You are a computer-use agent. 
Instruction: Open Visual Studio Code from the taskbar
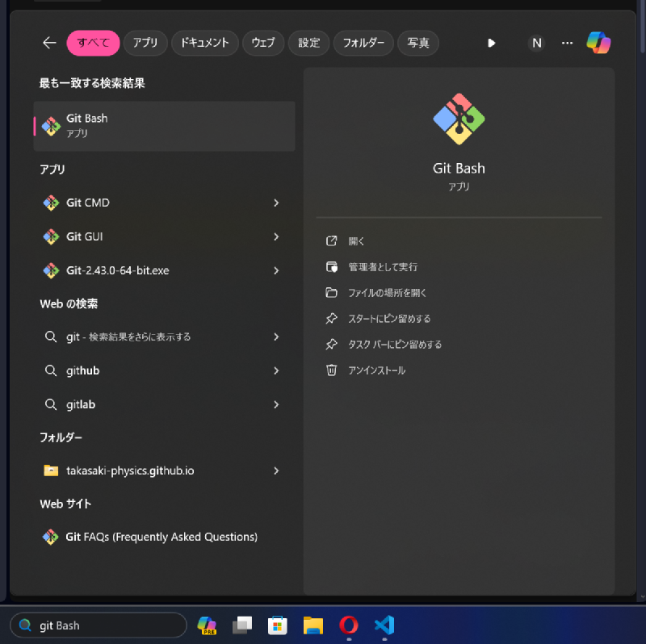384,625
